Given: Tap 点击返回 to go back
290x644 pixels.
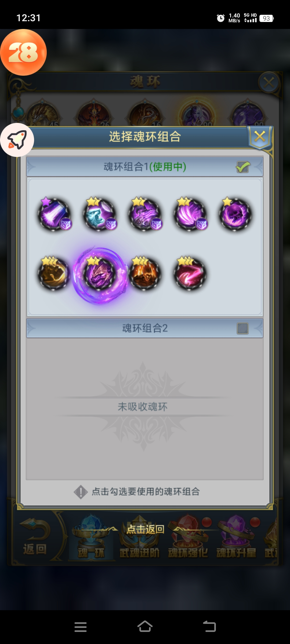Looking at the screenshot, I should [x=145, y=529].
